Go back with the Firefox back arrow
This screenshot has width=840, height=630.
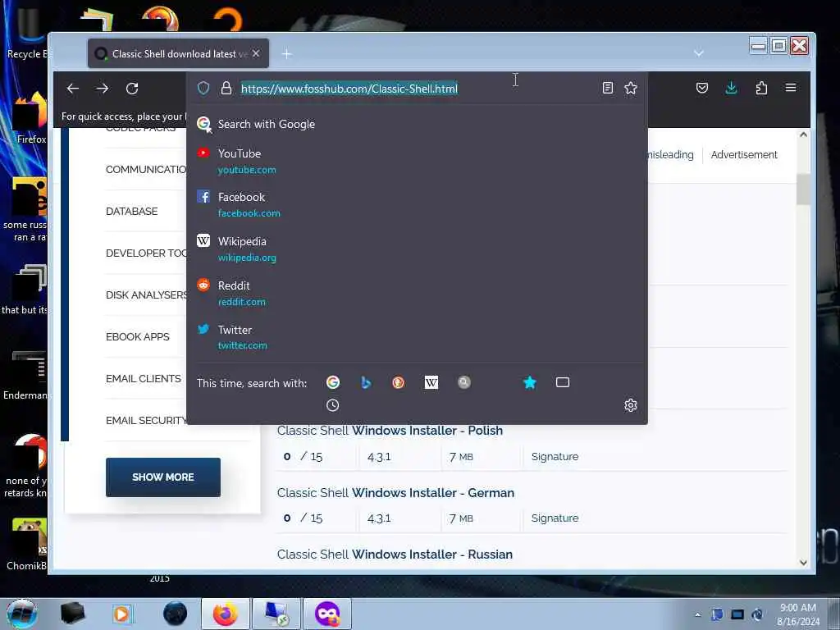coord(73,89)
